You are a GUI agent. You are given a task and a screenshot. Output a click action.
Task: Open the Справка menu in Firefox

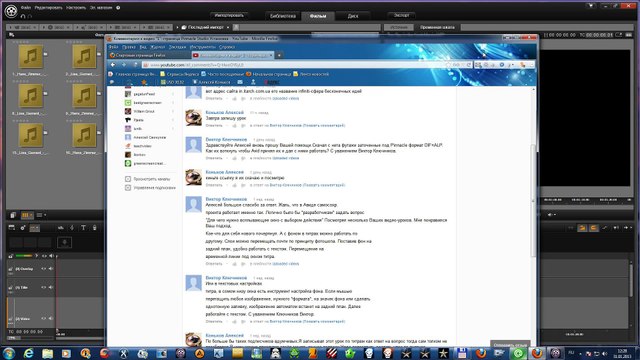pyautogui.click(x=226, y=47)
